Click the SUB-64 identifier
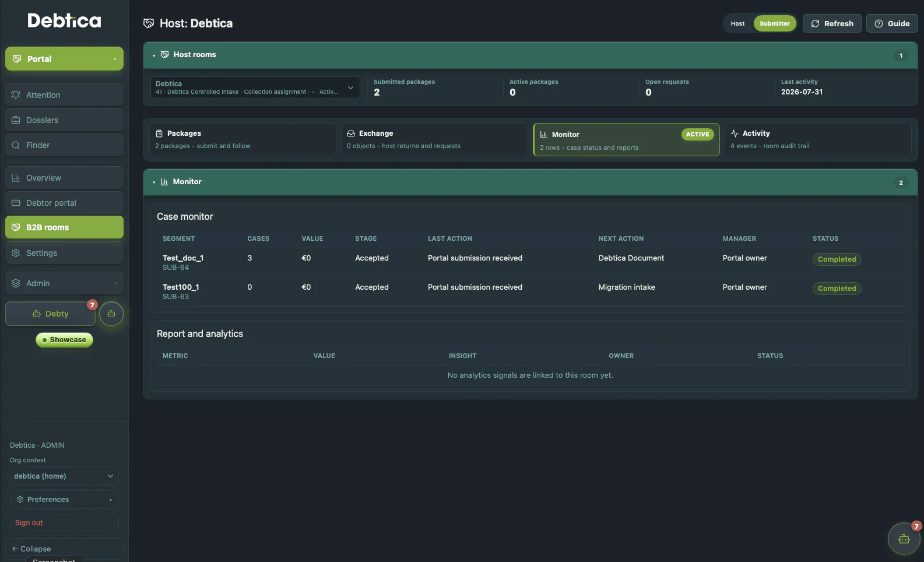The image size is (924, 562). 175,268
